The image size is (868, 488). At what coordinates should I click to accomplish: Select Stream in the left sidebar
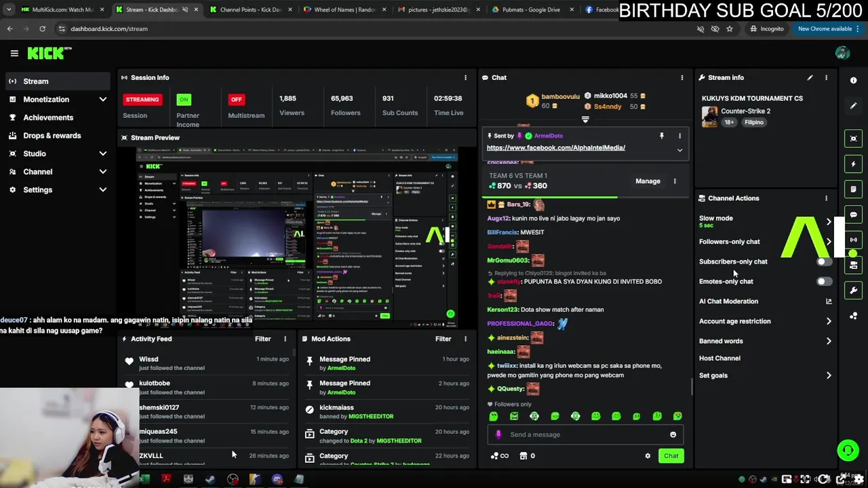(x=58, y=81)
